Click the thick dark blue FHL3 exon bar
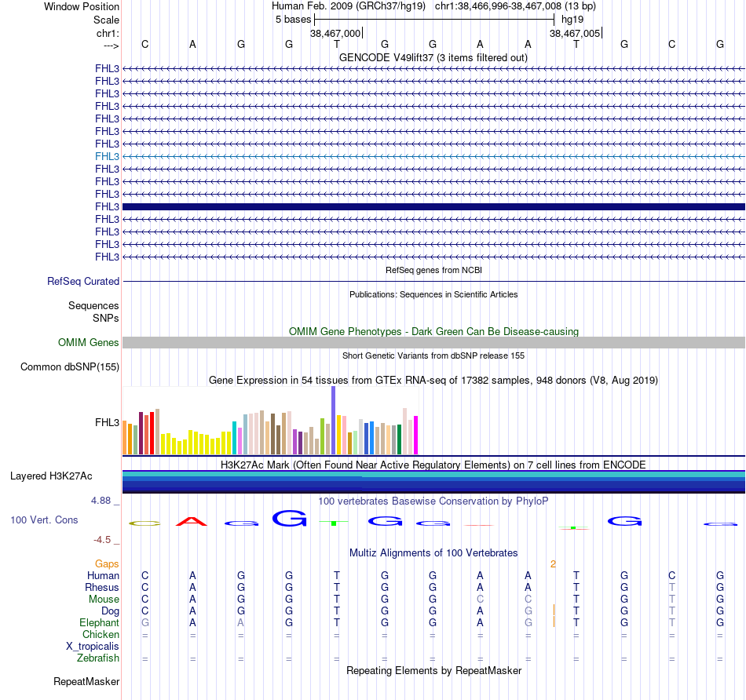 tap(434, 207)
